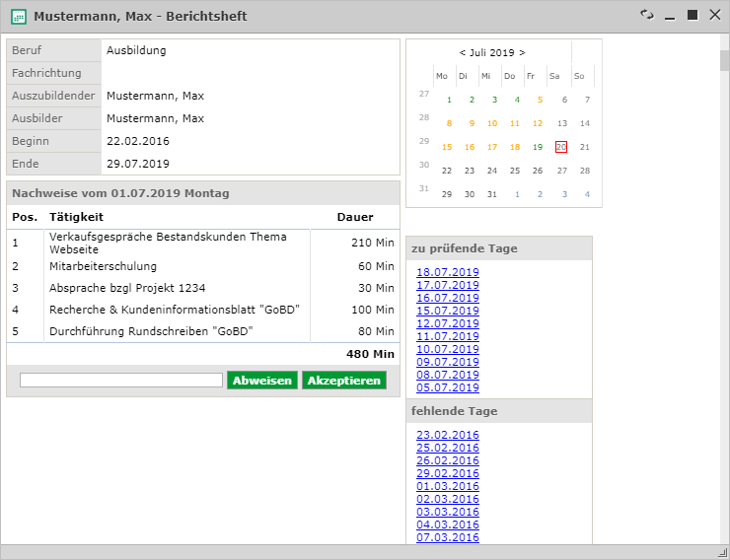Open the 10.07.2019 day to review
Viewport: 730px width, 560px height.
448,349
